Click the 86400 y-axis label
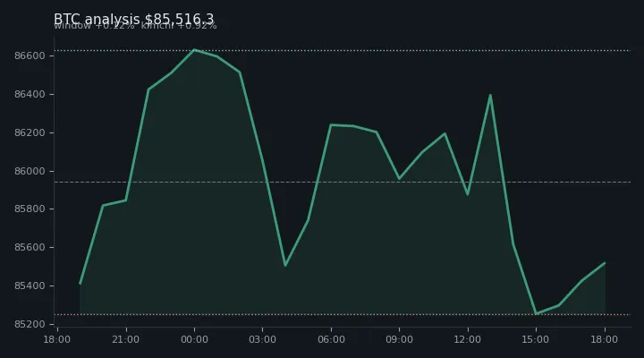 30,95
